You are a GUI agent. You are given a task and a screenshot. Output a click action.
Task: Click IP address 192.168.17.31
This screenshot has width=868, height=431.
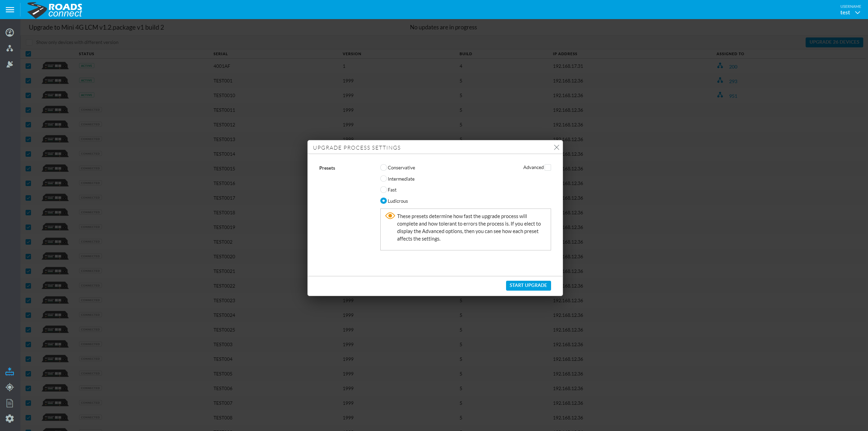(568, 66)
